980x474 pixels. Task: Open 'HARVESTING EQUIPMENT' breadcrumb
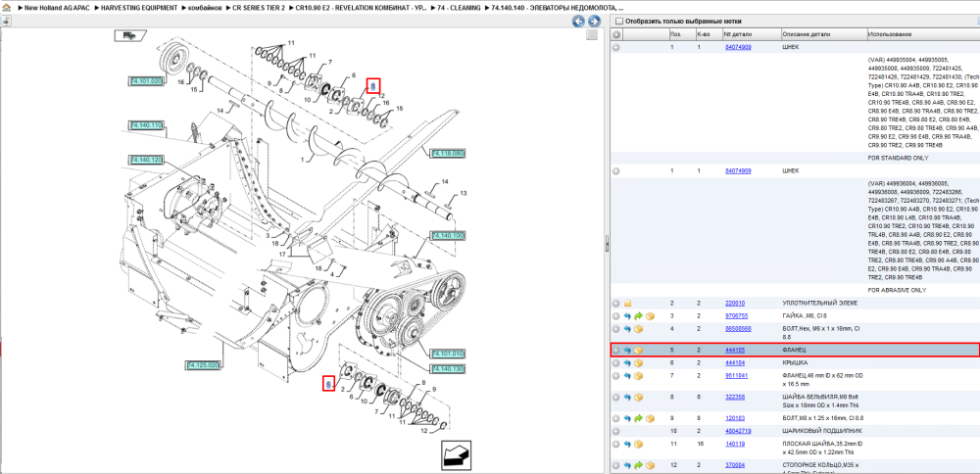139,8
